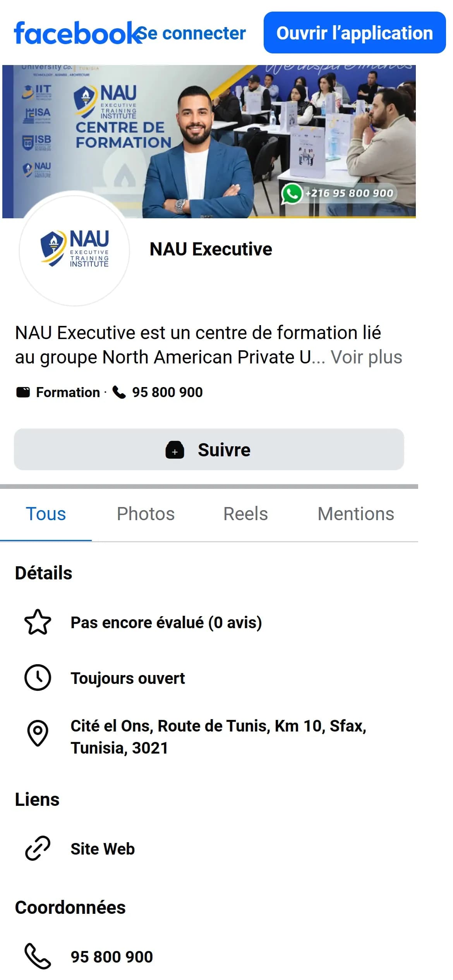Click the clock icon beside Toujours ouvert
The width and height of the screenshot is (453, 980).
[38, 678]
